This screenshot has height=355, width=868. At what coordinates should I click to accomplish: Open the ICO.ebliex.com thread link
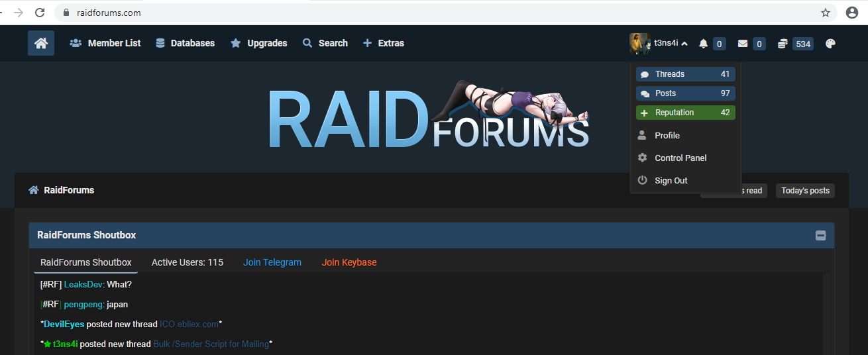click(x=189, y=324)
